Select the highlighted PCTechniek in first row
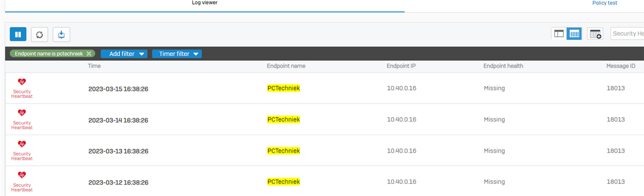This screenshot has height=196, width=644. [283, 88]
